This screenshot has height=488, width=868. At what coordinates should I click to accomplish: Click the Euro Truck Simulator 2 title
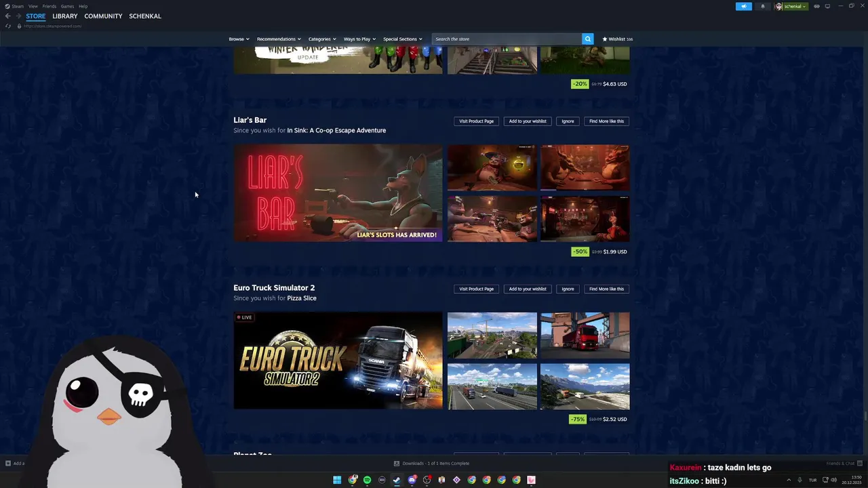tap(274, 287)
